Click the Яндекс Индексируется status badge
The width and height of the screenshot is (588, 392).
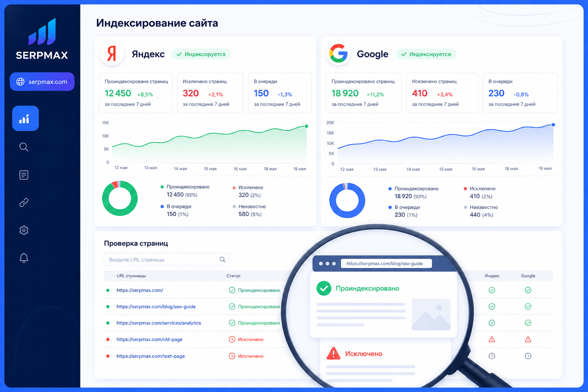point(201,54)
